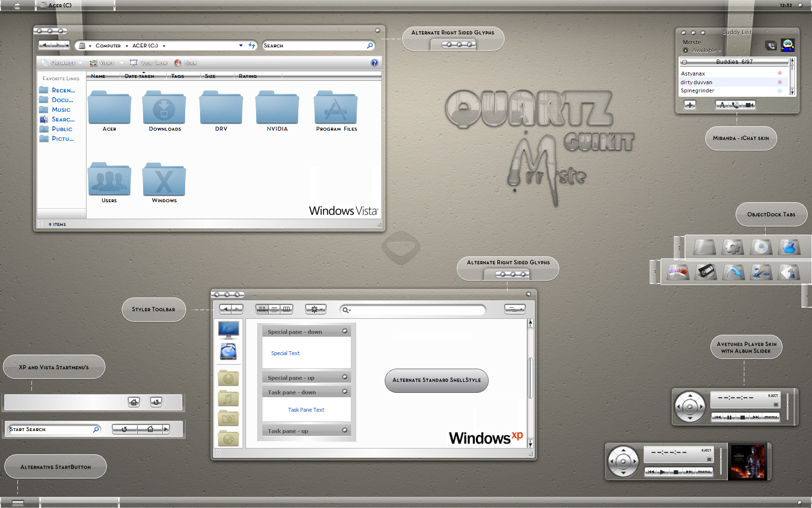
Task: Click the Special Text link
Action: [x=285, y=353]
